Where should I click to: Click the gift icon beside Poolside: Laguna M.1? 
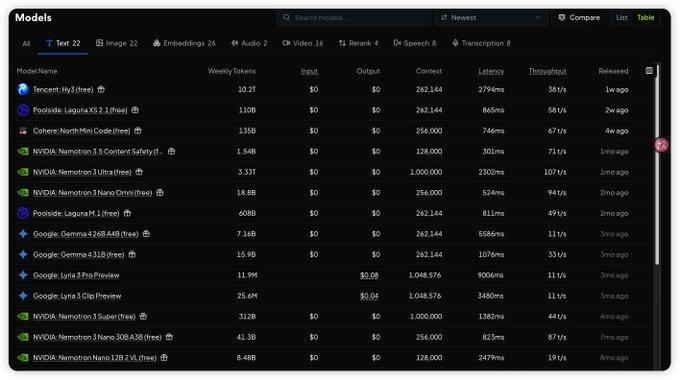[128, 213]
